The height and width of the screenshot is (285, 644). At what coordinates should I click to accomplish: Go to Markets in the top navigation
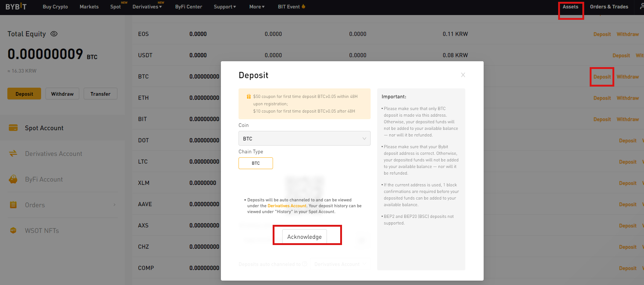pos(89,7)
